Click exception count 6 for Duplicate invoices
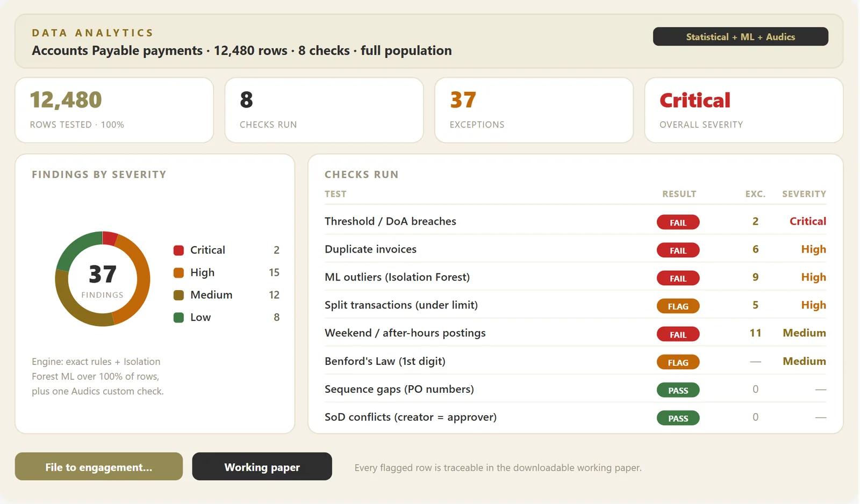This screenshot has width=860, height=504. point(755,249)
